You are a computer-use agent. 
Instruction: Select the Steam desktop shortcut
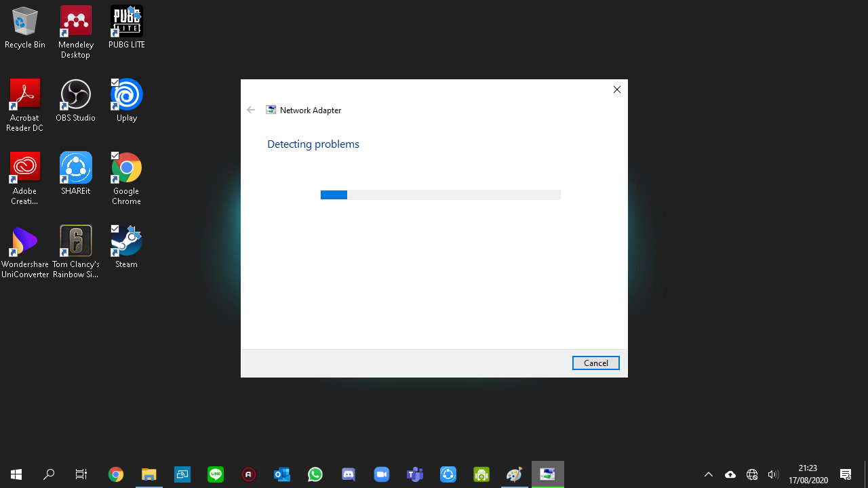(x=127, y=247)
